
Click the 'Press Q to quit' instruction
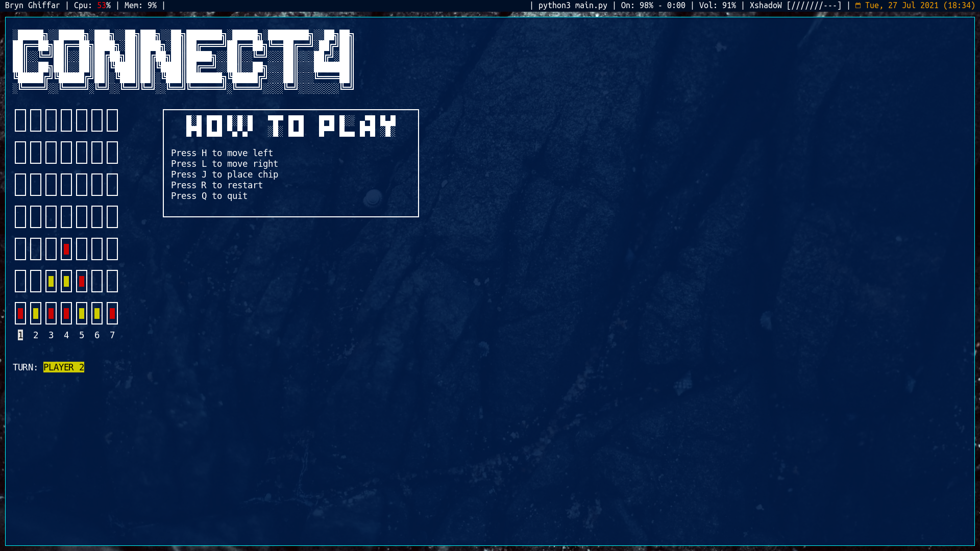[209, 196]
